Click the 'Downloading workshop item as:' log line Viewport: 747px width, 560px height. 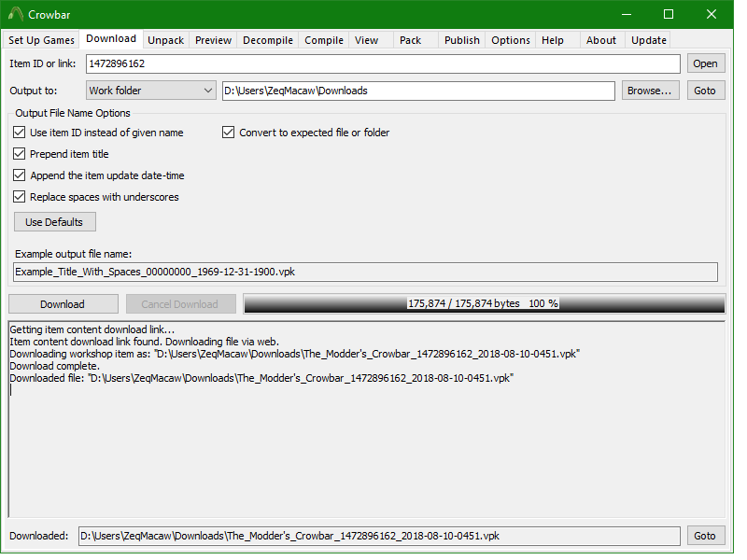(x=294, y=354)
